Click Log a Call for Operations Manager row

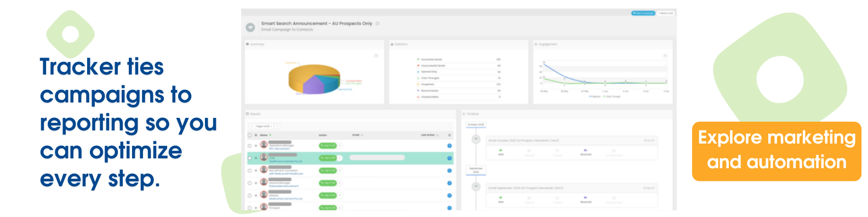(x=328, y=146)
